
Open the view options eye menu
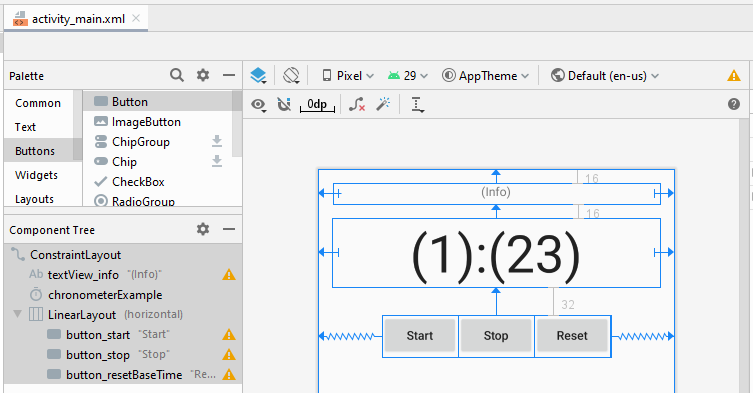tap(258, 104)
